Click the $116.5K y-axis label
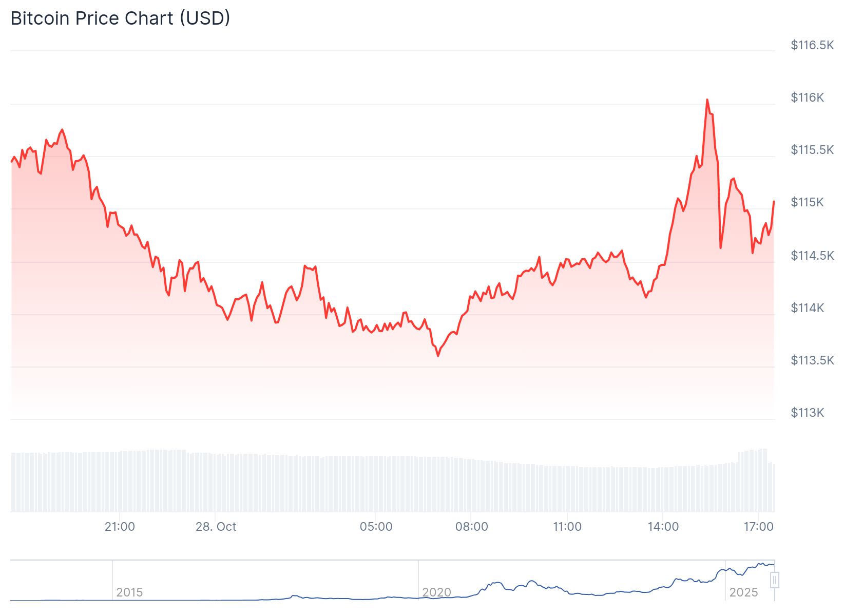This screenshot has width=844, height=616. pyautogui.click(x=812, y=45)
